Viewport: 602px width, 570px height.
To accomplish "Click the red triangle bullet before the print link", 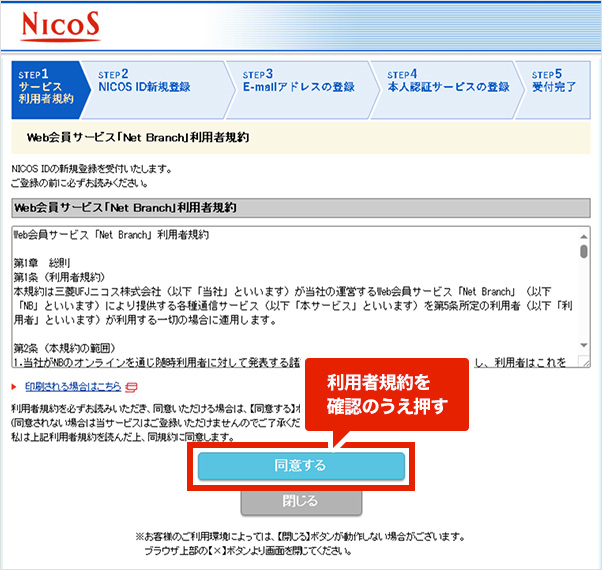I will click(14, 386).
